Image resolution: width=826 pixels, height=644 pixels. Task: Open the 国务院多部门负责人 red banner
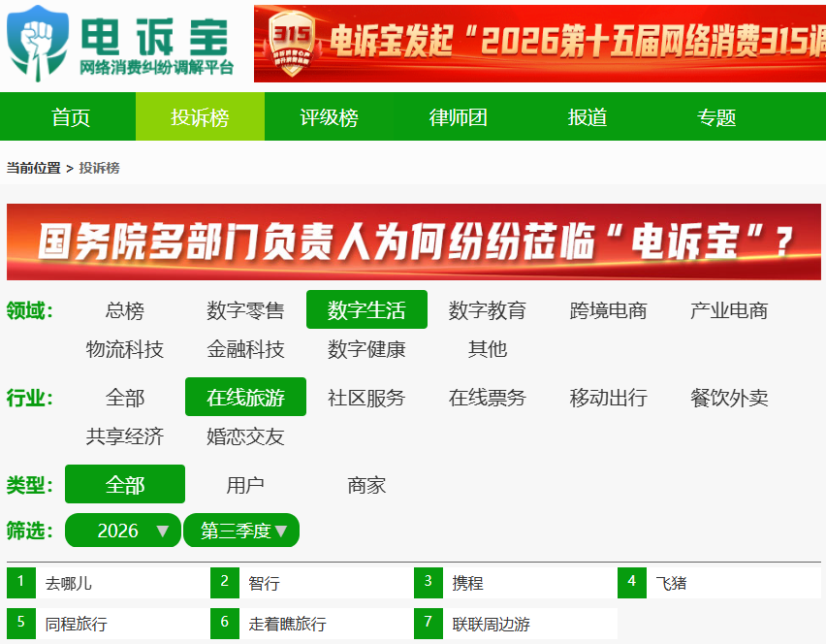click(x=414, y=241)
